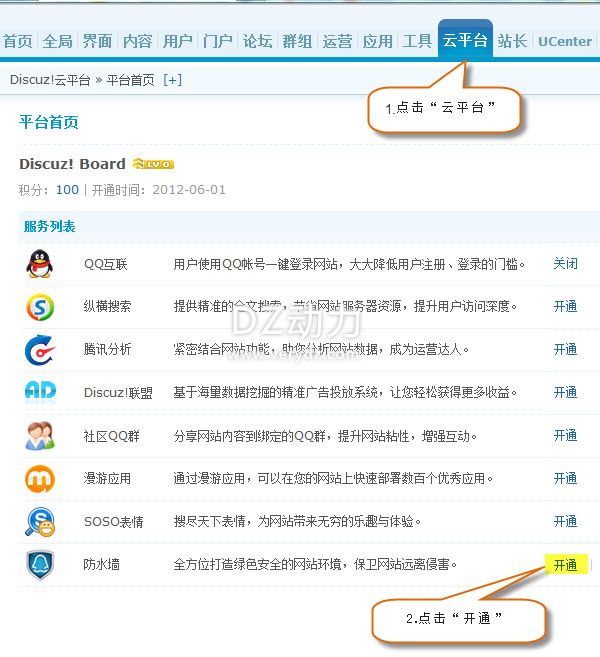Image resolution: width=600 pixels, height=657 pixels.
Task: Click the 服务列表 section header
Action: tap(49, 227)
